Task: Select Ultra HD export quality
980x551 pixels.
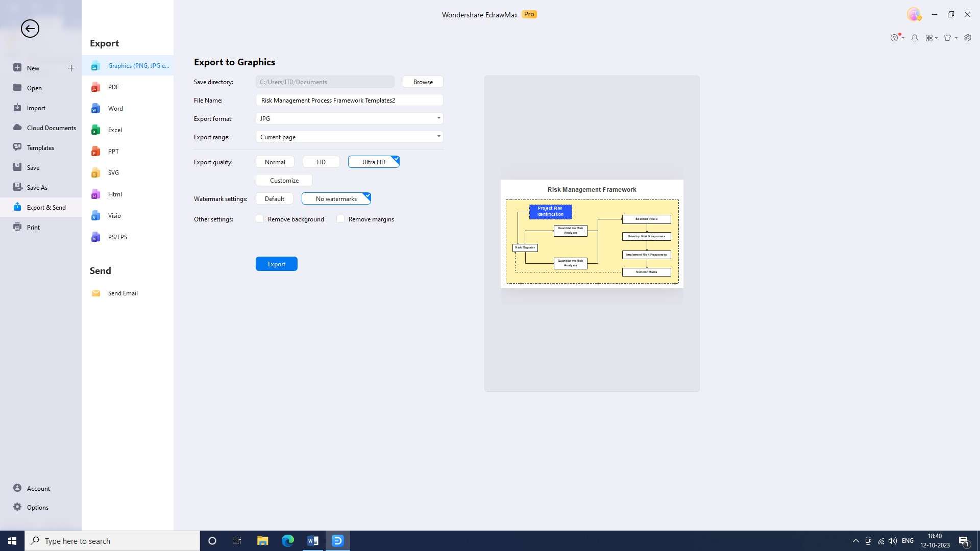Action: [x=374, y=161]
